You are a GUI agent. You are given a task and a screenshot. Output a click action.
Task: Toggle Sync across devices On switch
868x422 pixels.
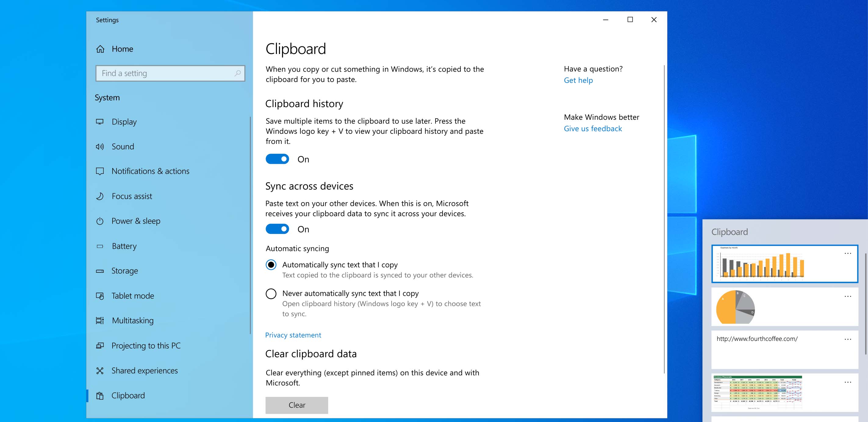277,228
